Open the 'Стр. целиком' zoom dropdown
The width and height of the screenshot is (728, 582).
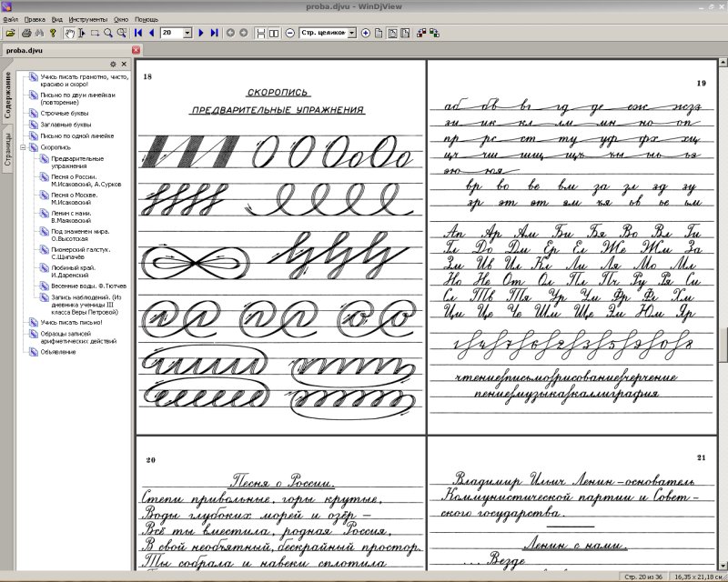pos(351,33)
